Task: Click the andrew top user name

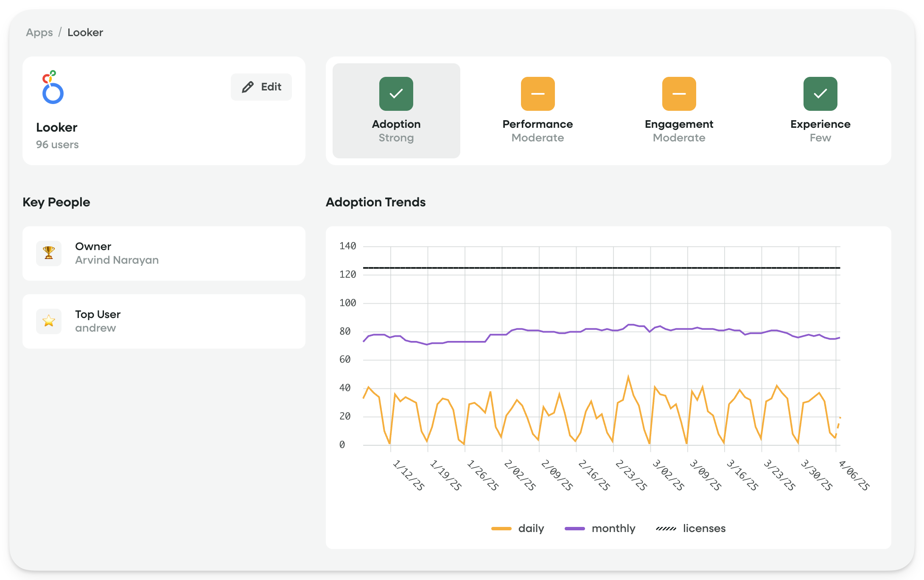Action: pyautogui.click(x=95, y=328)
